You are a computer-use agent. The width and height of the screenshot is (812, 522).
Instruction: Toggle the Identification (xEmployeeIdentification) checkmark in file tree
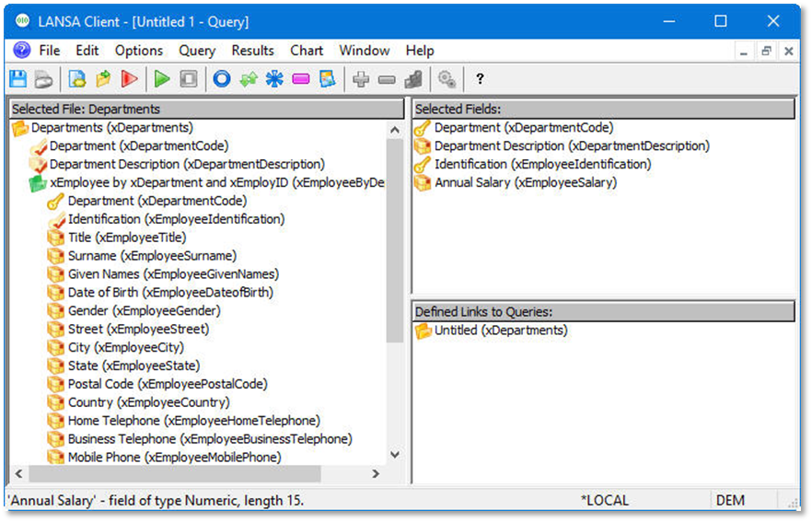point(56,219)
